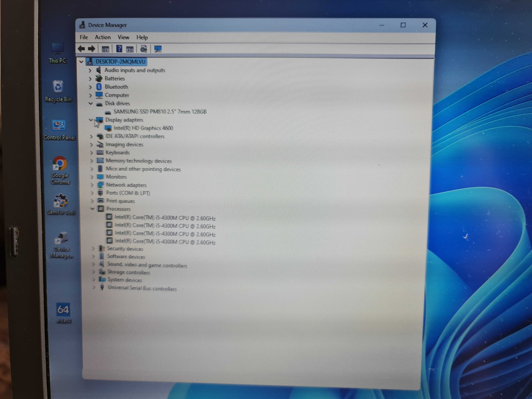The image size is (532, 399).
Task: Expand the Computer category
Action: pos(90,95)
